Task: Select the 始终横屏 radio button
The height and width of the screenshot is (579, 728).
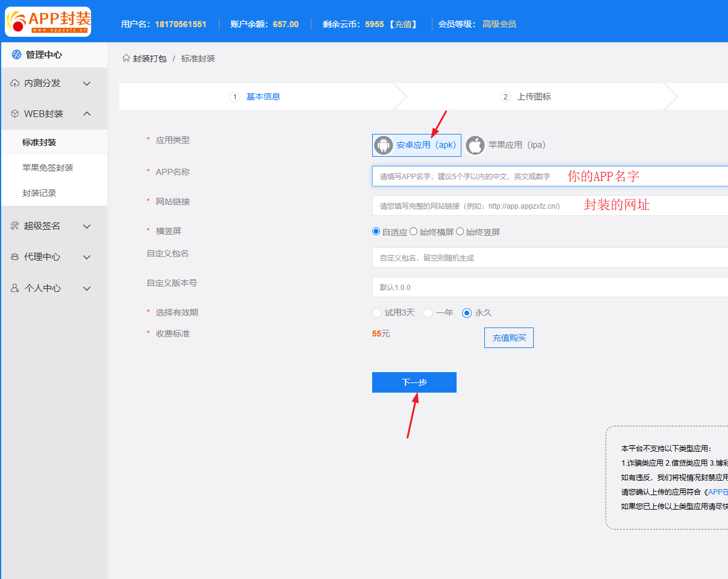Action: click(414, 232)
